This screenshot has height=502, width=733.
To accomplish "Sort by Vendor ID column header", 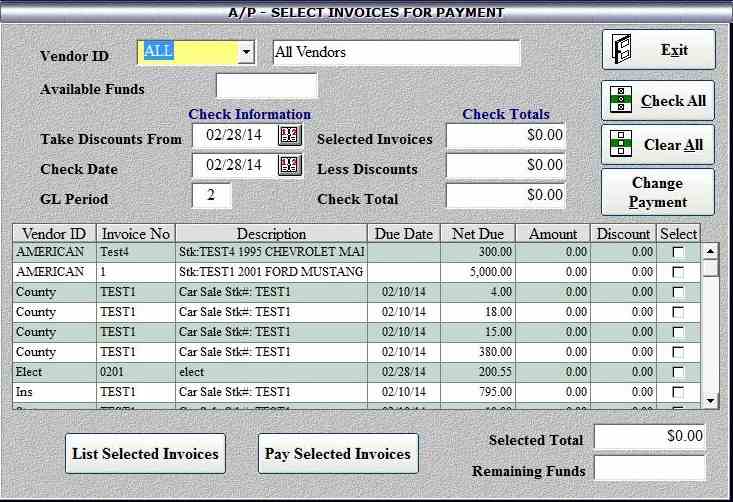I will pos(54,233).
